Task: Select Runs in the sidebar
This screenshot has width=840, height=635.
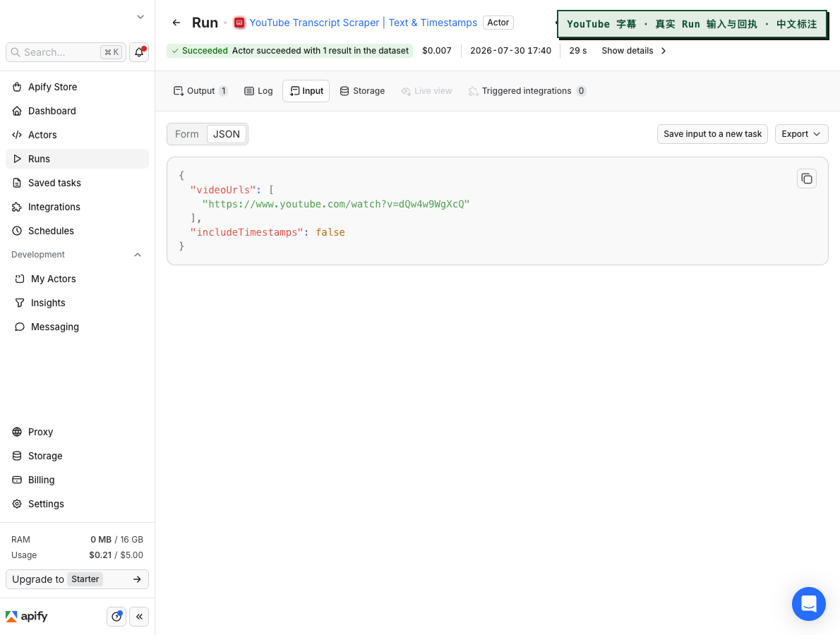Action: [77, 159]
